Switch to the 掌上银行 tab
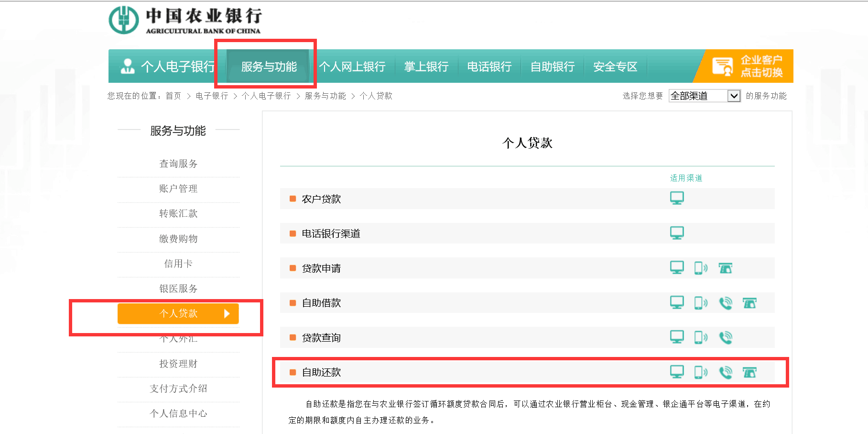 [426, 67]
